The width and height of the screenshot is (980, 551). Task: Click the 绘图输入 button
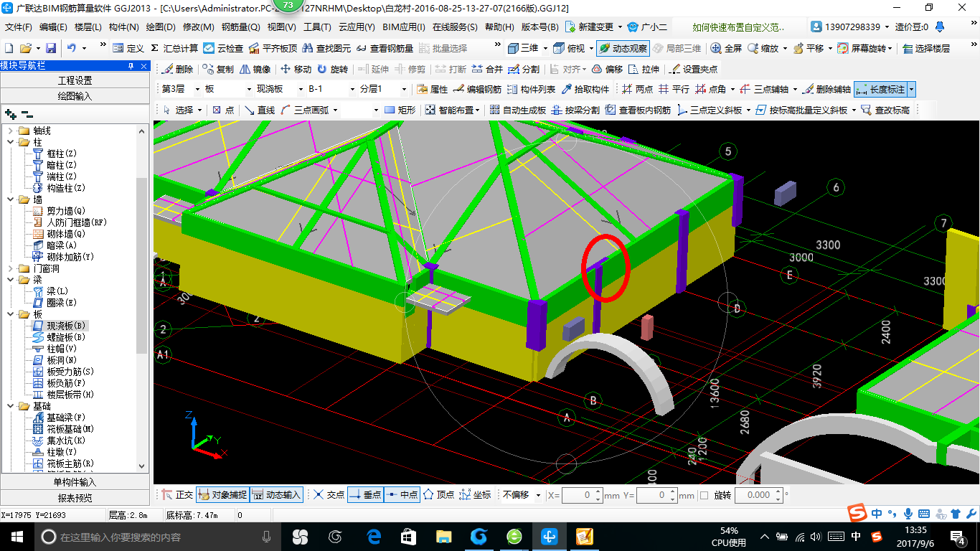(x=75, y=95)
